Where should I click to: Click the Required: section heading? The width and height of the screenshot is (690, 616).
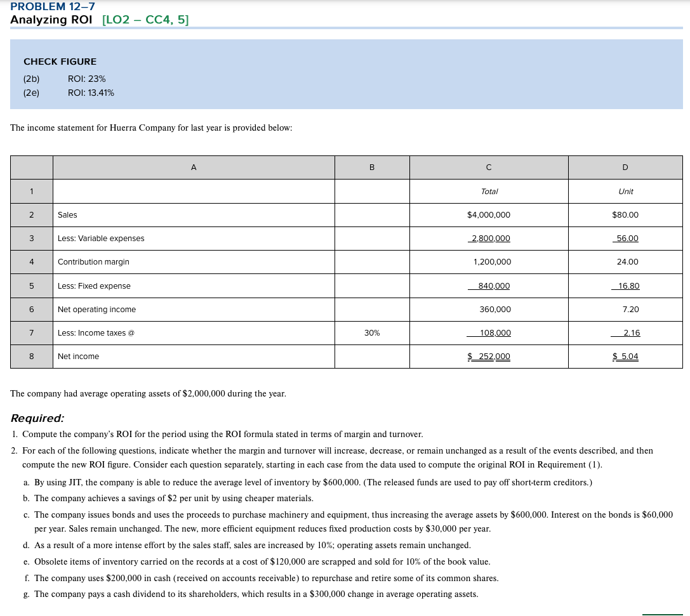(x=37, y=417)
